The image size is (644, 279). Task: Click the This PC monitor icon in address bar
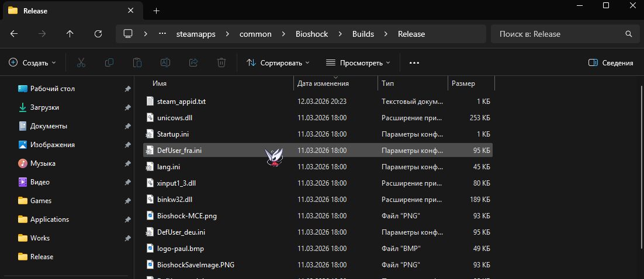[128, 34]
